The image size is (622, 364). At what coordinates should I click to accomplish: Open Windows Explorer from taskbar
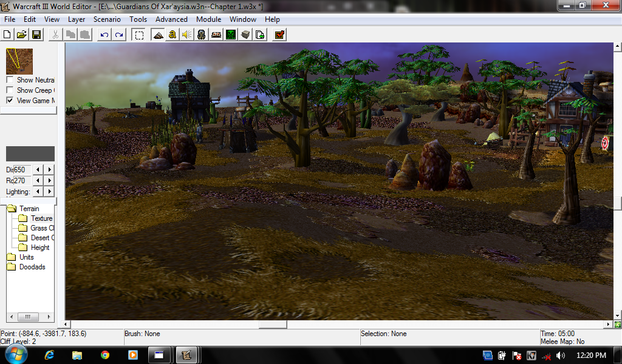pyautogui.click(x=77, y=355)
